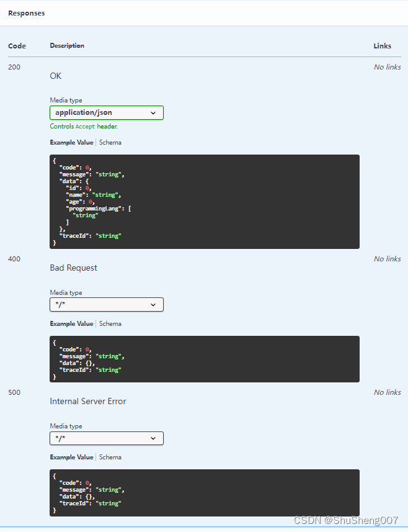Select Example Value tab under Internal Server Error
Viewport: 408px width, 532px height.
71,457
